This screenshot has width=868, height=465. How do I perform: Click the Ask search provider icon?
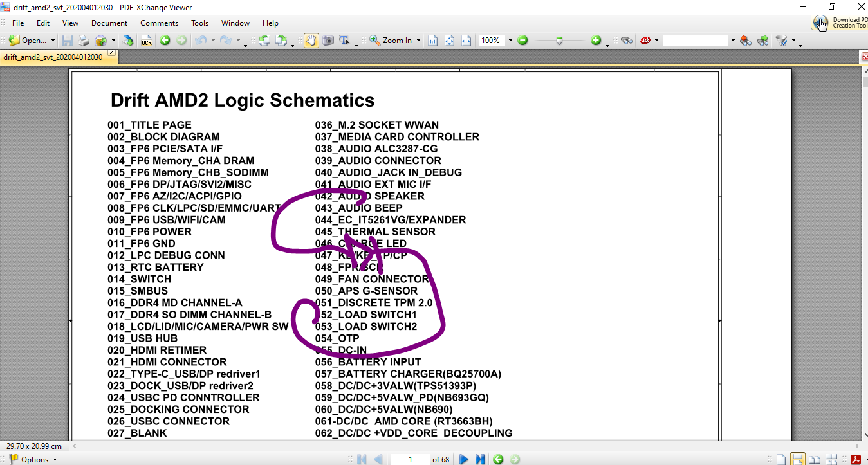point(645,41)
